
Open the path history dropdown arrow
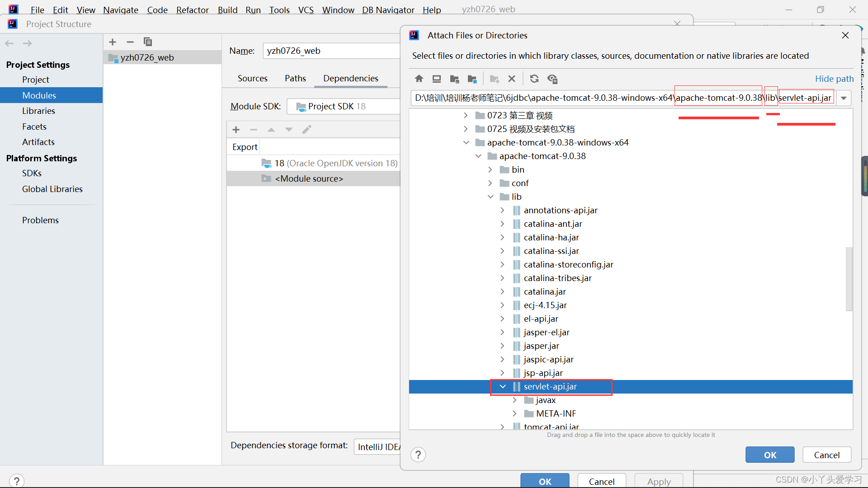[x=844, y=98]
